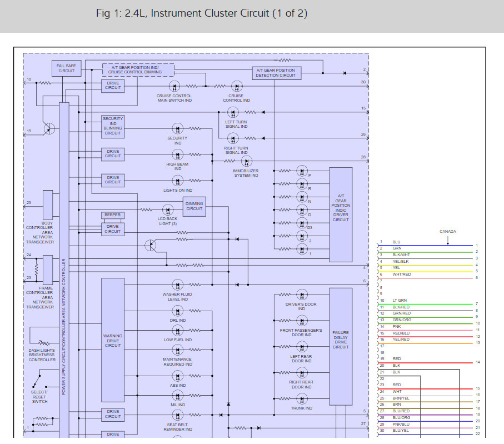Screen dimensions: 504x444
Task: Click the Beeper block
Action: coord(113,215)
